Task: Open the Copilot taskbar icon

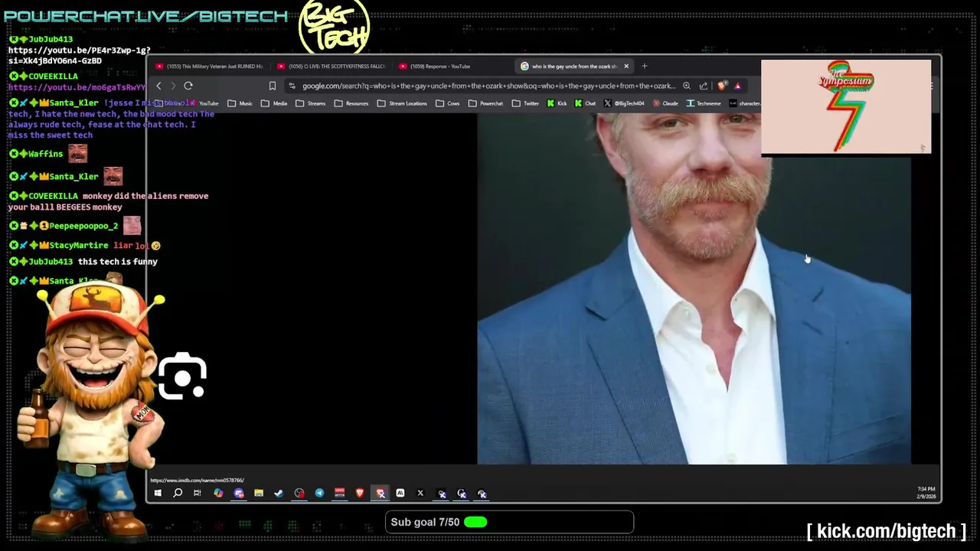Action: [218, 494]
